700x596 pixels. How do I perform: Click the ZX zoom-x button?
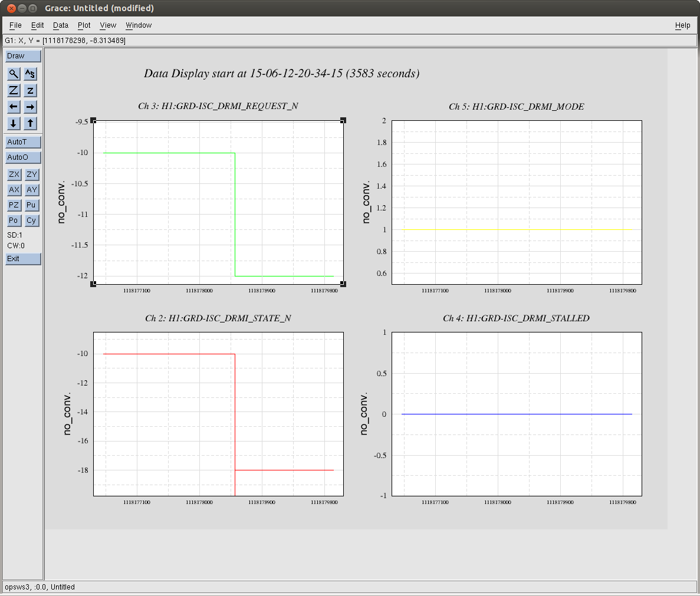tap(14, 174)
